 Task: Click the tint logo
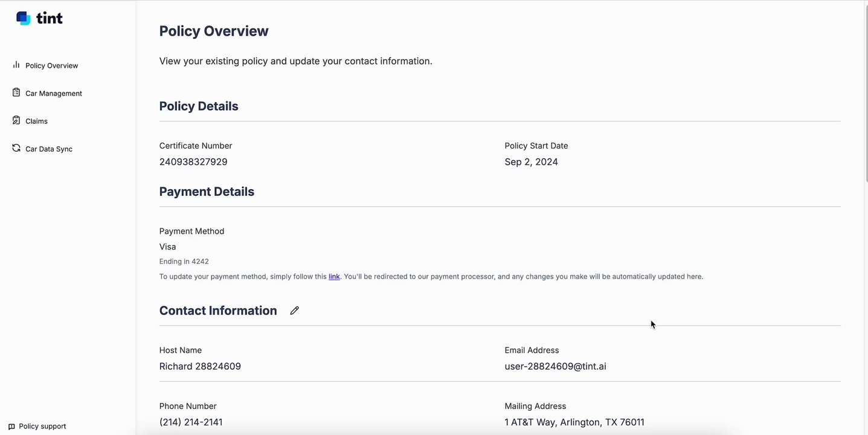39,18
